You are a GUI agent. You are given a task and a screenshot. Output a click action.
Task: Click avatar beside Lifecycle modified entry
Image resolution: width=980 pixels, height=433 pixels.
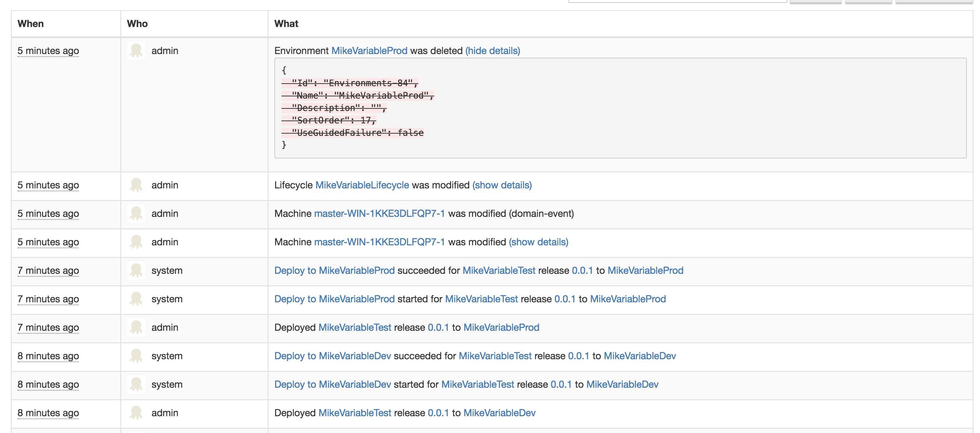pyautogui.click(x=136, y=185)
